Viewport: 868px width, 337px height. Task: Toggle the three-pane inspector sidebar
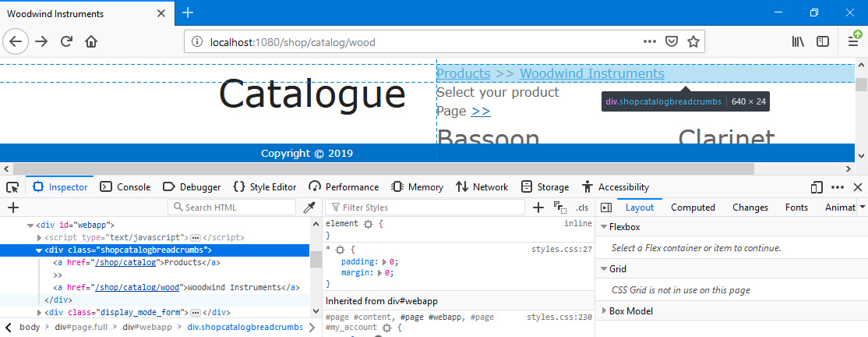tap(606, 208)
